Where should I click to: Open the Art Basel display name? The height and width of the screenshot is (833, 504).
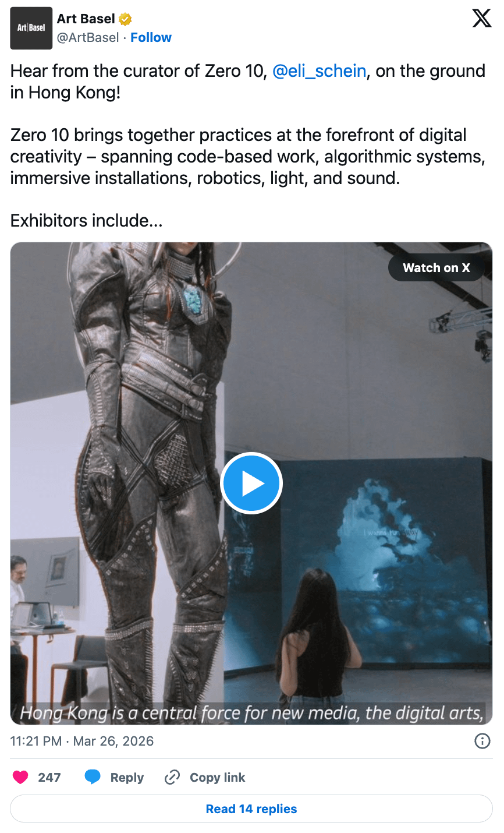86,19
